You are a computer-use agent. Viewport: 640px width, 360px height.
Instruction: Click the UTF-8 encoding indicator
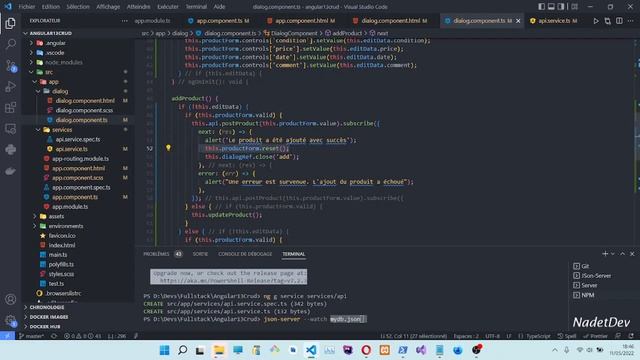click(493, 336)
